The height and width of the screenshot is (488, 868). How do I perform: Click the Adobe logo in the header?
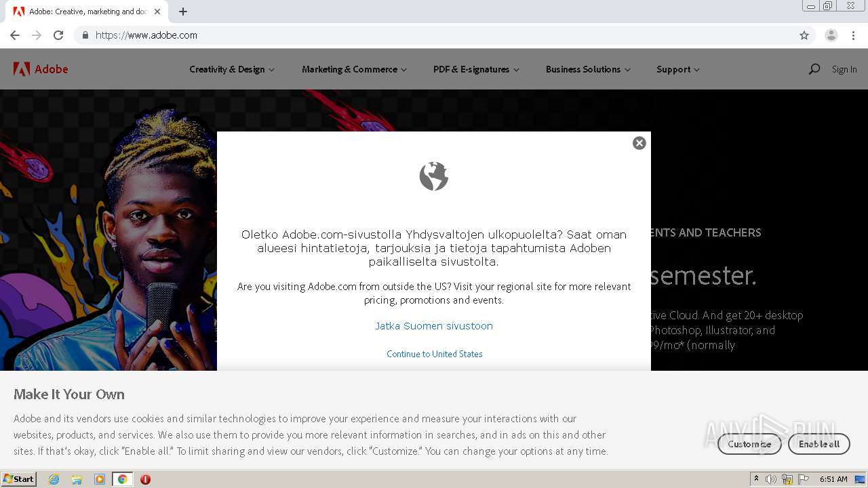pos(41,69)
